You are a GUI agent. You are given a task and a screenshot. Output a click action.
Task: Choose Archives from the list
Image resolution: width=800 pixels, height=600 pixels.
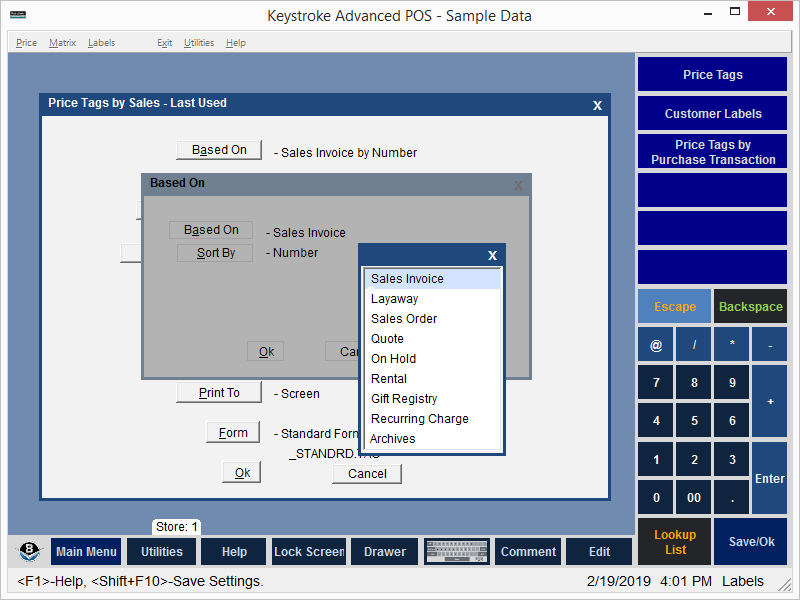point(392,439)
